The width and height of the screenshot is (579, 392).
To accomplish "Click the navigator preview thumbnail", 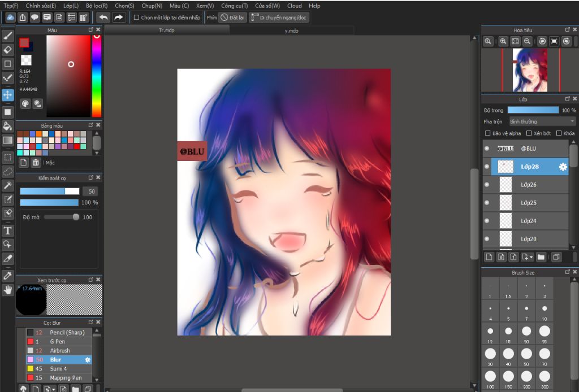I will click(x=530, y=69).
